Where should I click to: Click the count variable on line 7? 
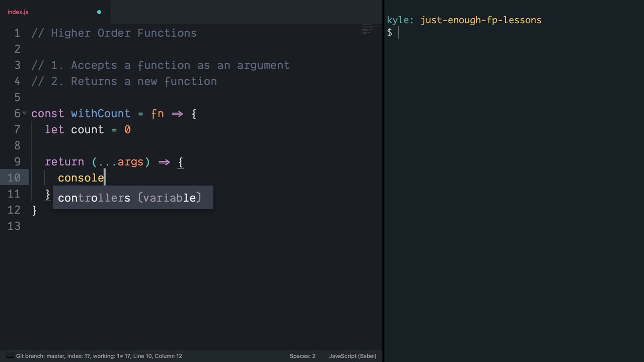(x=87, y=130)
